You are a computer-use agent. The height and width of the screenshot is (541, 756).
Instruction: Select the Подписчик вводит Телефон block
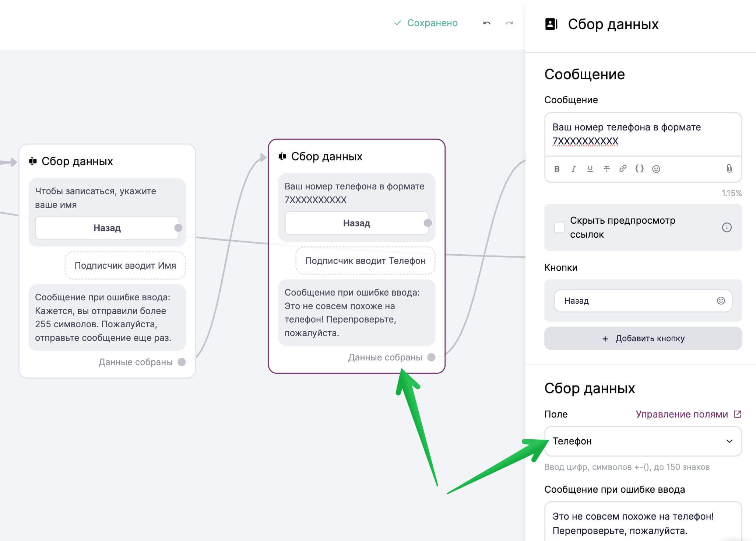[365, 261]
